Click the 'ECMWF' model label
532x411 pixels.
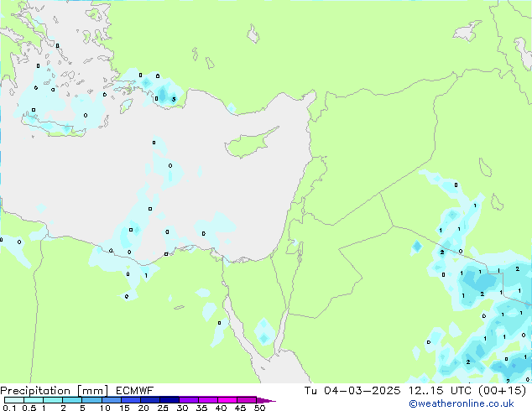(x=134, y=391)
